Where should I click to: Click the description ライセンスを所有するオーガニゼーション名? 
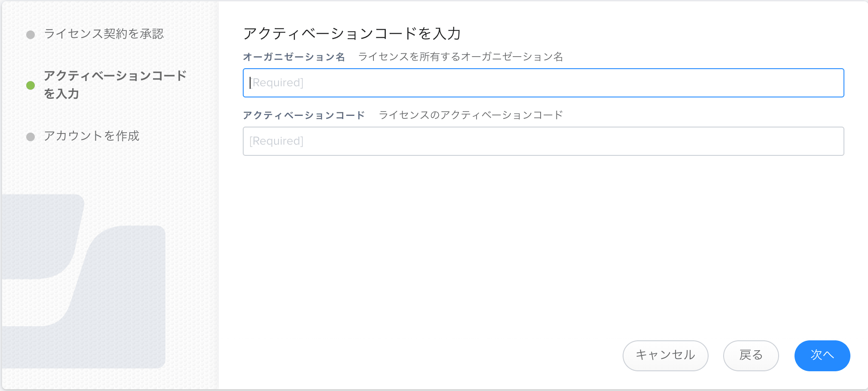pyautogui.click(x=461, y=57)
